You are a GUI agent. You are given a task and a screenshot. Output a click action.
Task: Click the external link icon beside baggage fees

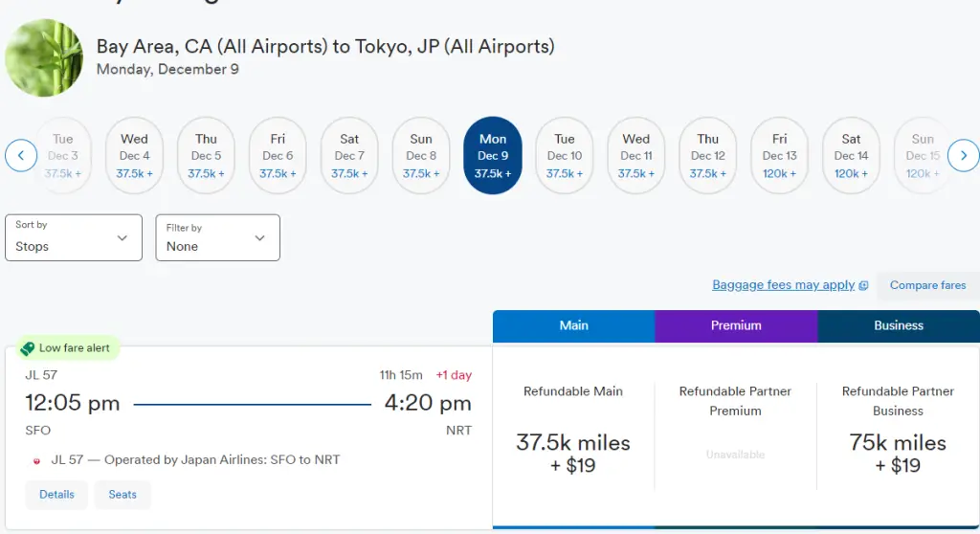click(863, 285)
